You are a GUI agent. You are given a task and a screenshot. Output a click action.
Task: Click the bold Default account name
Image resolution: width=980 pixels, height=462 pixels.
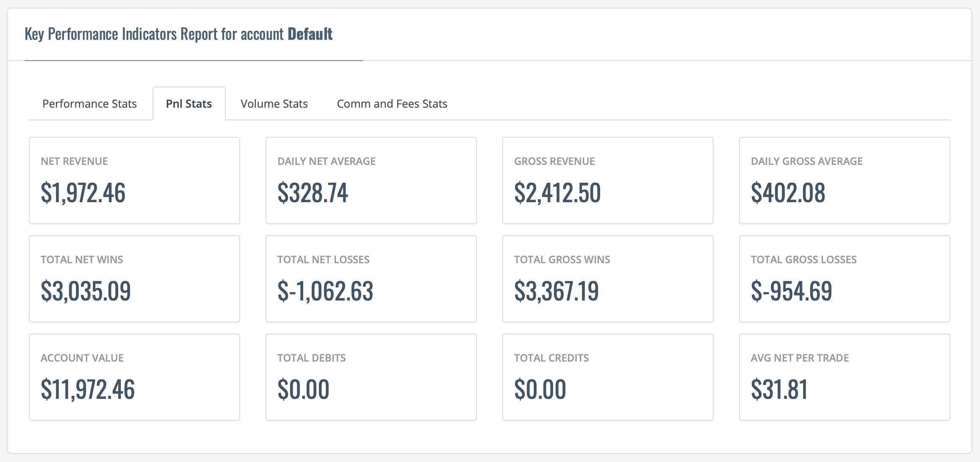(310, 34)
